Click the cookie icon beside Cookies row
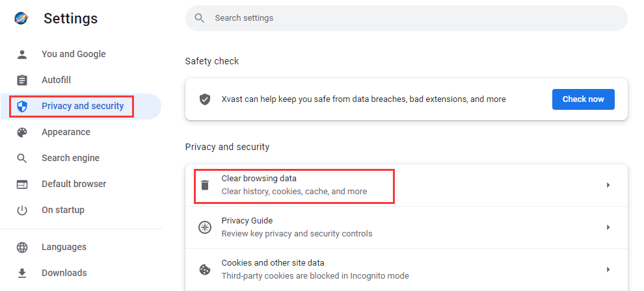Image resolution: width=644 pixels, height=291 pixels. point(205,270)
